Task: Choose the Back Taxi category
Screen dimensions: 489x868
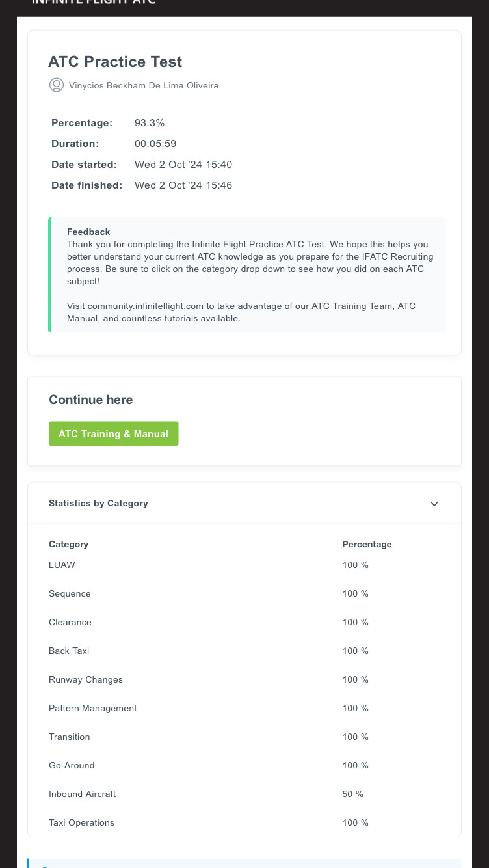Action: (69, 651)
